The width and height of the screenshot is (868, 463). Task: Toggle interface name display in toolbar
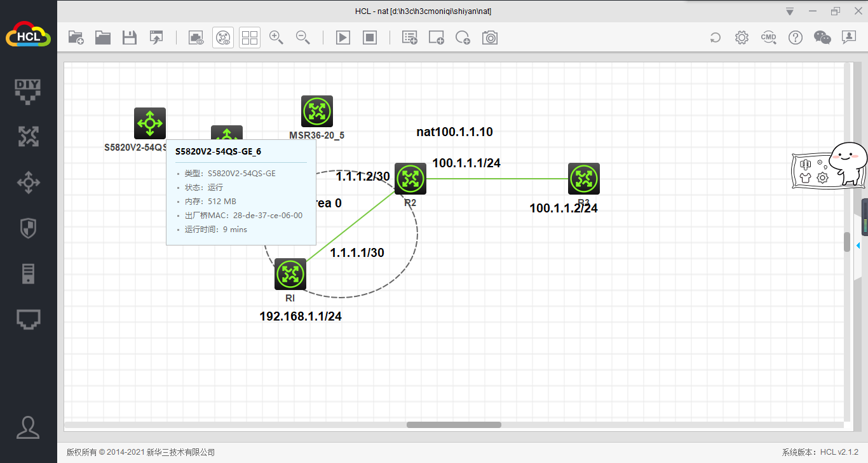tap(196, 38)
